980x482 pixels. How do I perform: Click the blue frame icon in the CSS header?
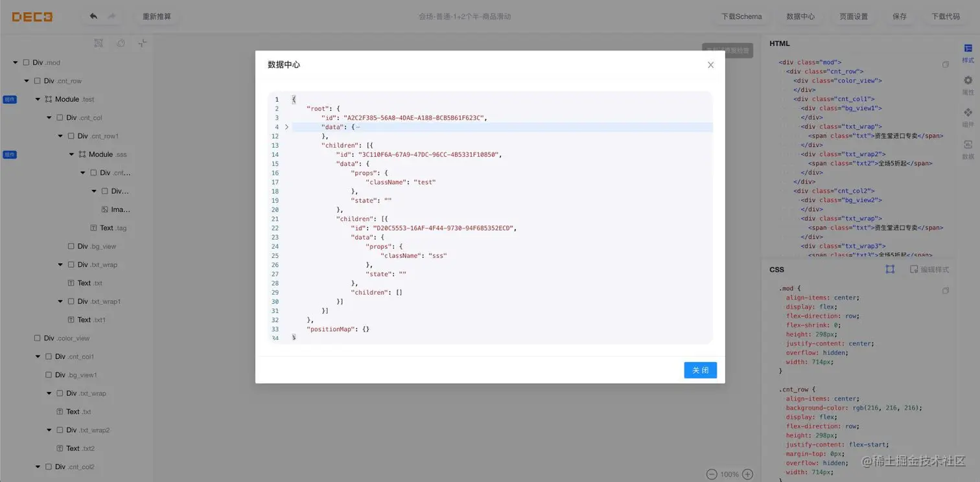click(890, 269)
